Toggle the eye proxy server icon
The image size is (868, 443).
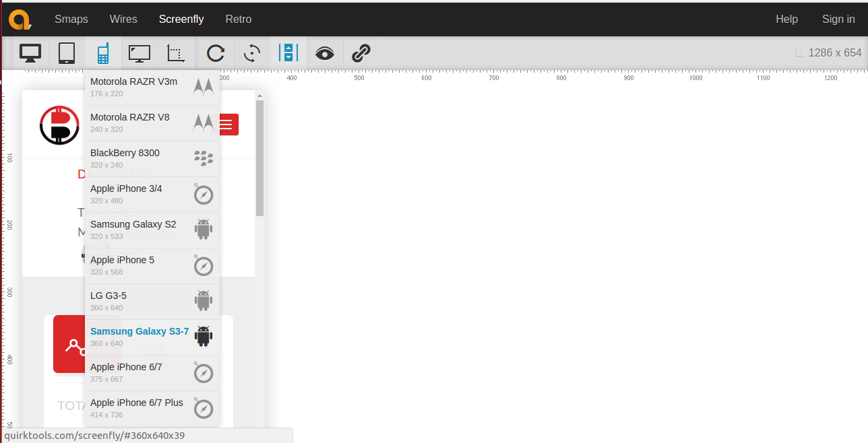pyautogui.click(x=325, y=53)
